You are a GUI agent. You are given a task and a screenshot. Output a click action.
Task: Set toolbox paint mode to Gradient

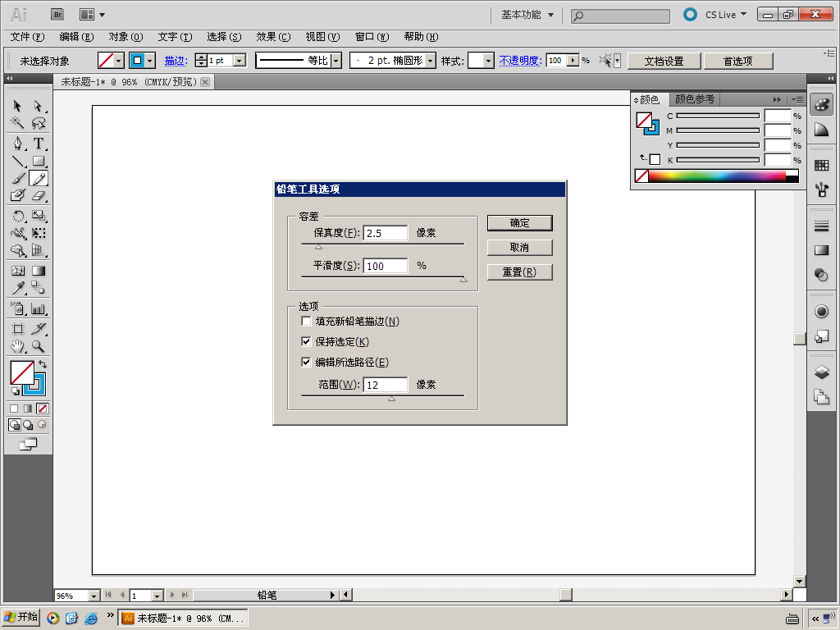[29, 409]
